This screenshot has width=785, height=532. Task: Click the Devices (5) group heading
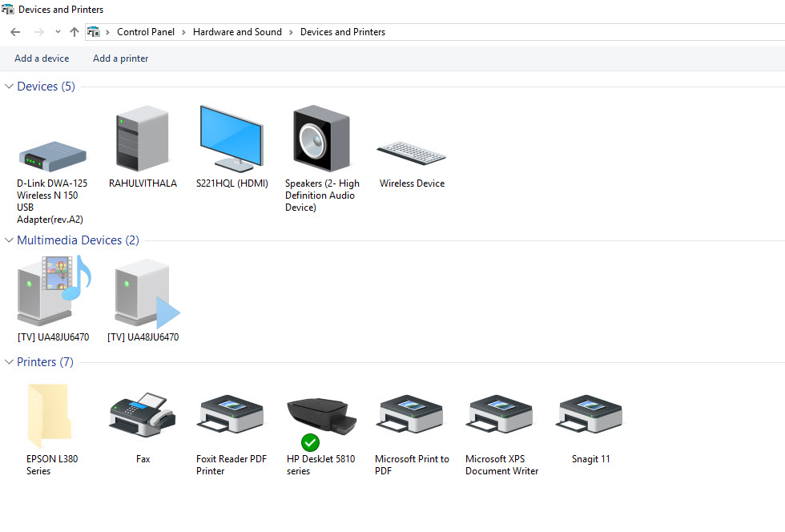[46, 87]
